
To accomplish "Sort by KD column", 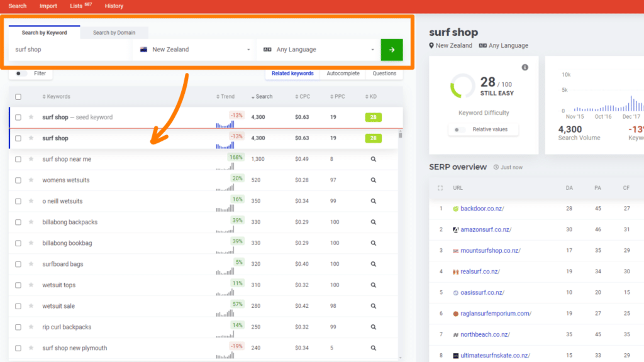I will coord(371,96).
